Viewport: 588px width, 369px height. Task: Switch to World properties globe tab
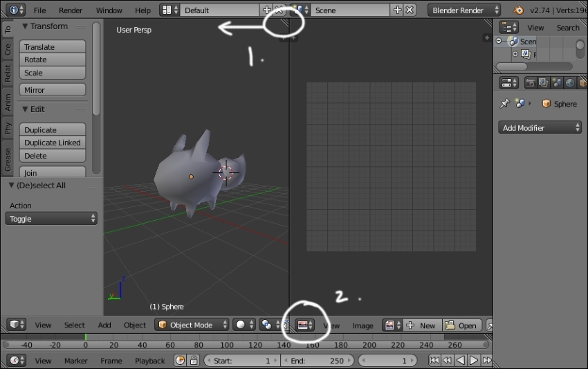point(569,83)
